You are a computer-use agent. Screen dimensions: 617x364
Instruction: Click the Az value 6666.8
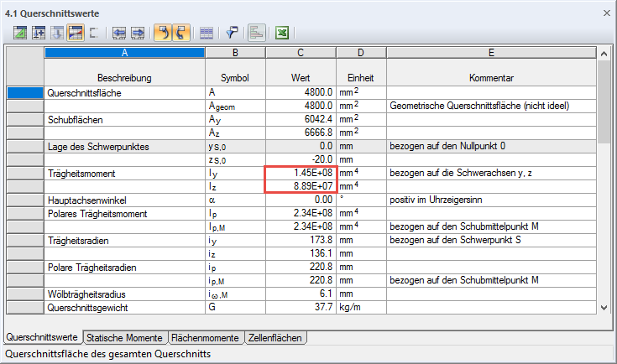(x=301, y=133)
